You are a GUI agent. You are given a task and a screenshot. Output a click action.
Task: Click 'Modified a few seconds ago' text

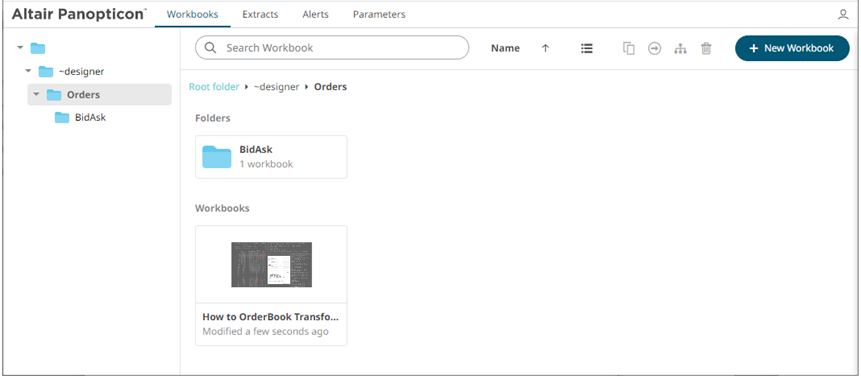tap(265, 331)
